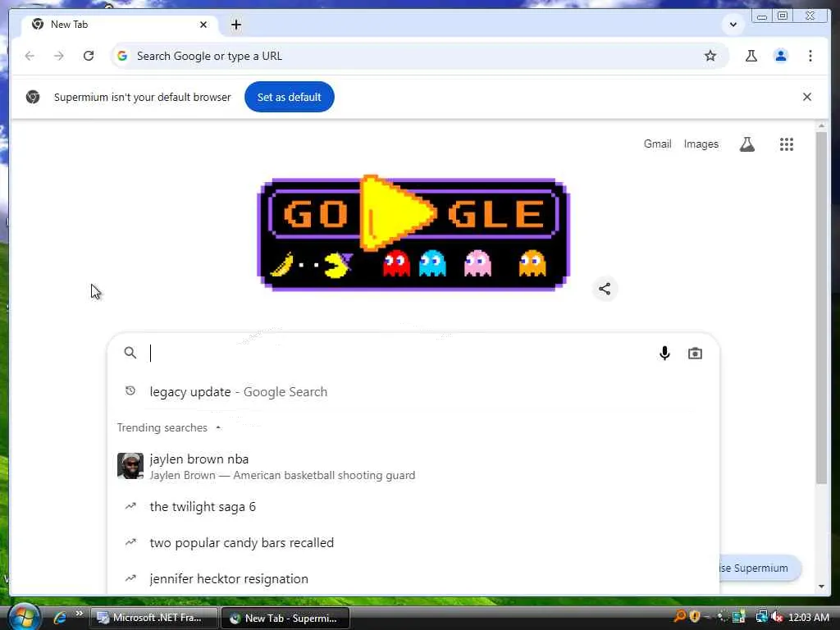The image size is (840, 630).
Task: Select the twilight saga 6 suggestion
Action: point(413,507)
